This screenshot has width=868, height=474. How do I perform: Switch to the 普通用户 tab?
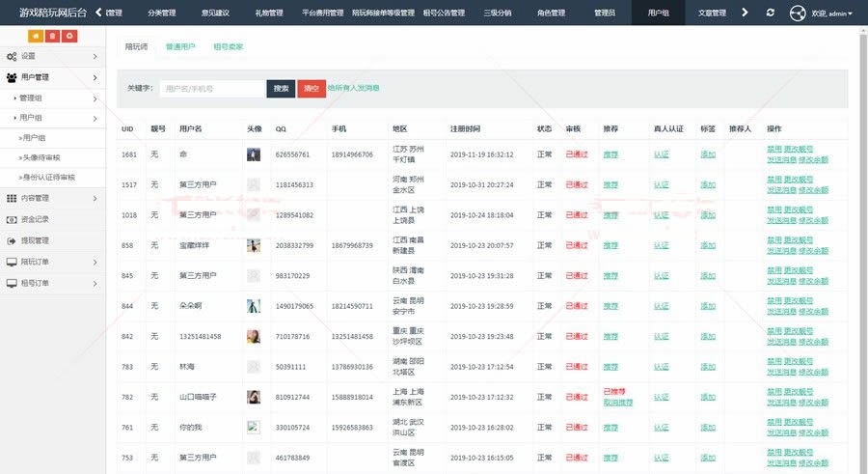click(180, 46)
